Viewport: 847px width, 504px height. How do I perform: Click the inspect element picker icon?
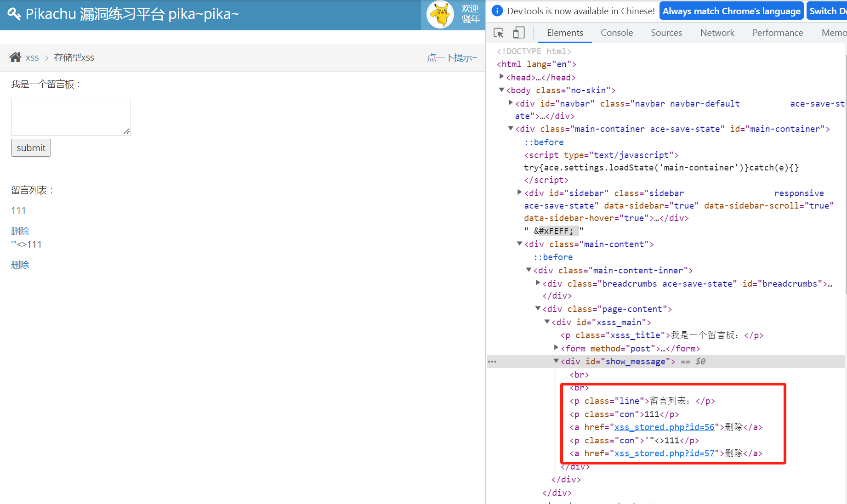point(498,33)
